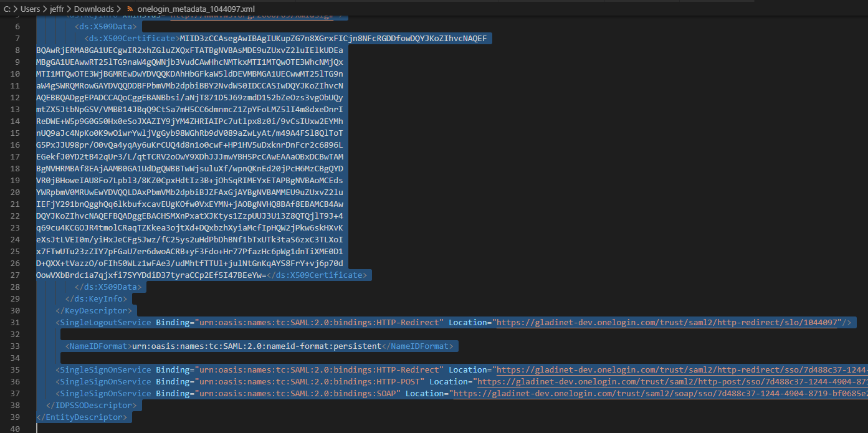Click the XML file icon in breadcrumb
Screen dimensions: 868x433
[x=130, y=9]
